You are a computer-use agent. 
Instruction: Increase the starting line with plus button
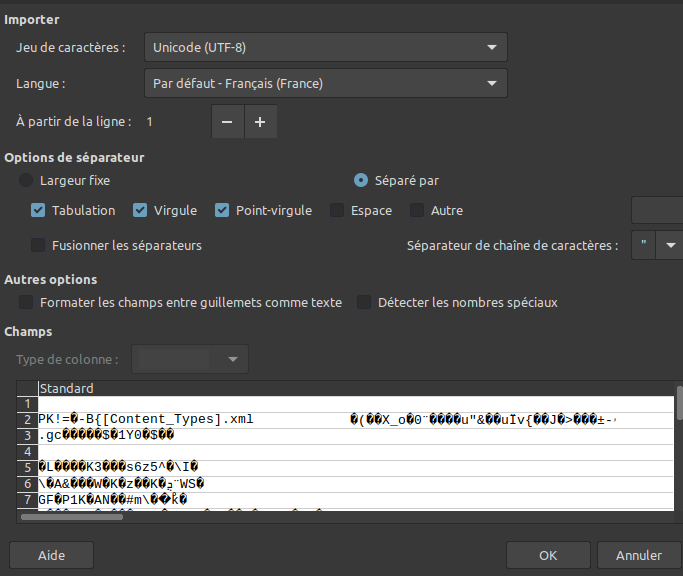260,122
